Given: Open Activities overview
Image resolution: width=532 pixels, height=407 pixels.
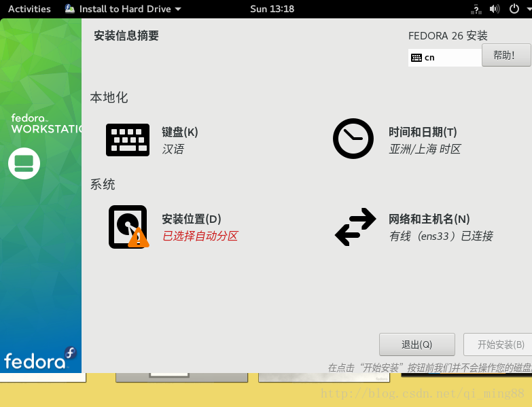Looking at the screenshot, I should [x=29, y=9].
